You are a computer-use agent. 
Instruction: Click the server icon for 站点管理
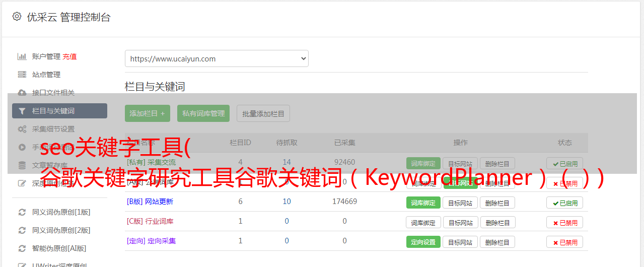tap(22, 75)
